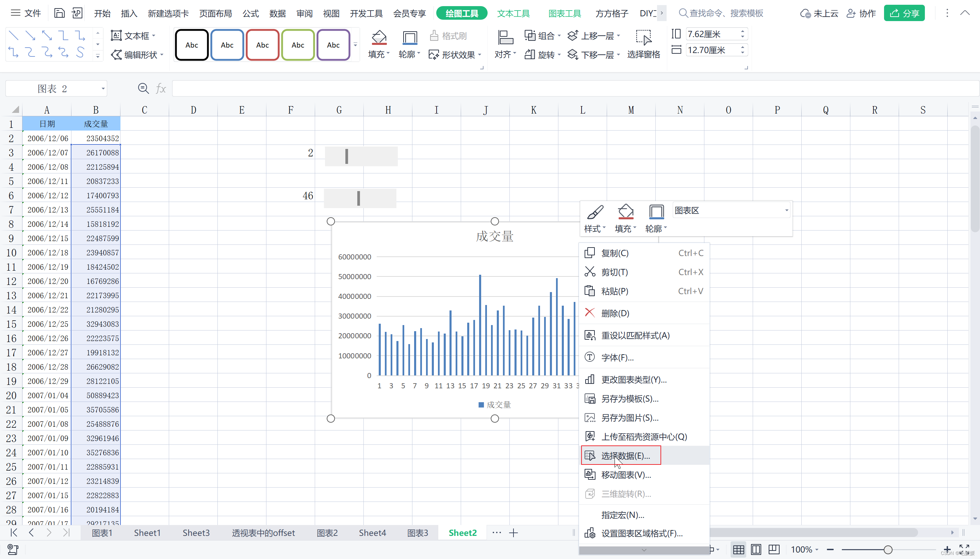The height and width of the screenshot is (559, 980).
Task: Switch to the Sheet1 worksheet tab
Action: 147,533
